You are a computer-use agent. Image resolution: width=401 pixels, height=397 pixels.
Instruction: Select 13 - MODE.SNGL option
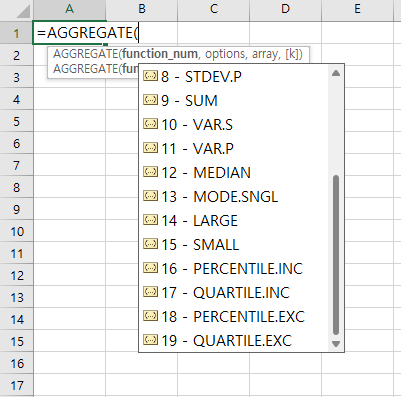tap(233, 197)
